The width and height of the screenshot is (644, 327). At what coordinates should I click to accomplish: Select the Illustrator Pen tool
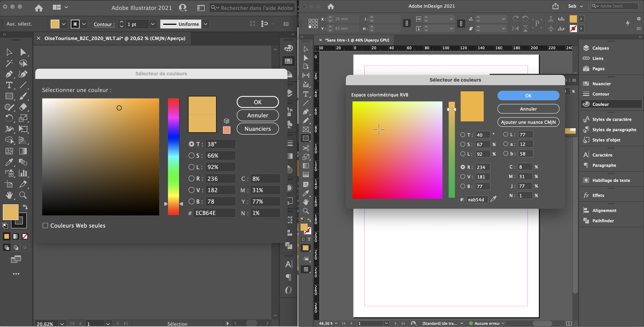coord(9,74)
